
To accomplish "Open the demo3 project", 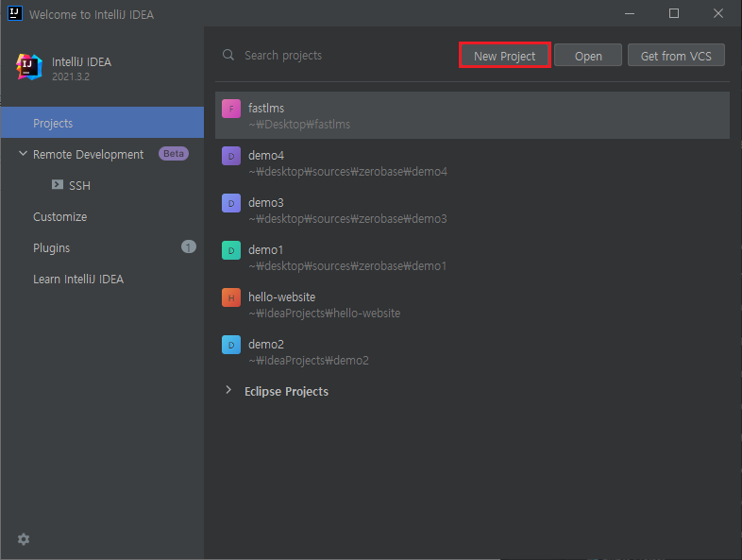I will (472, 210).
